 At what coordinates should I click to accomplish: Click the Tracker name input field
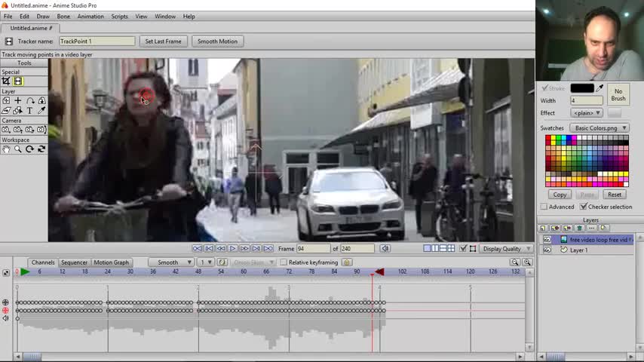point(97,41)
